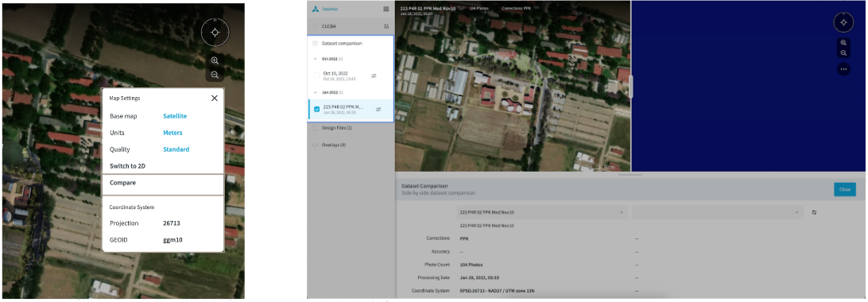This screenshot has width=868, height=302.
Task: Click the swap datasets icon
Action: (x=814, y=212)
